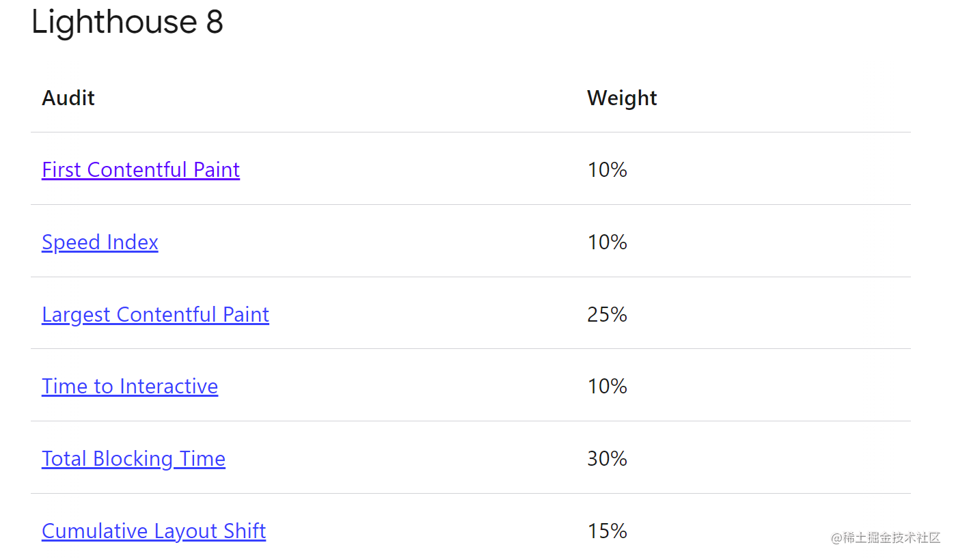Image resolution: width=956 pixels, height=560 pixels.
Task: Click the divider line beneath the Audit header
Action: pos(471,132)
